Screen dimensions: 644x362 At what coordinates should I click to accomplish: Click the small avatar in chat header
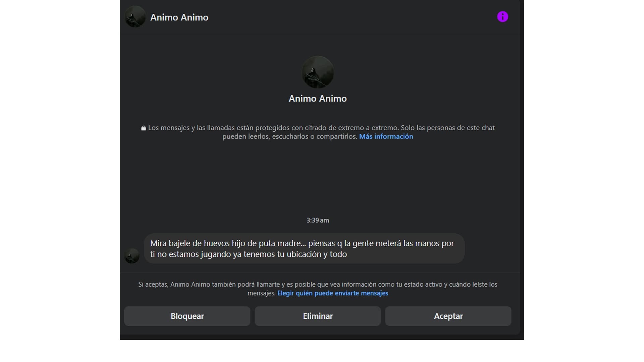point(135,17)
